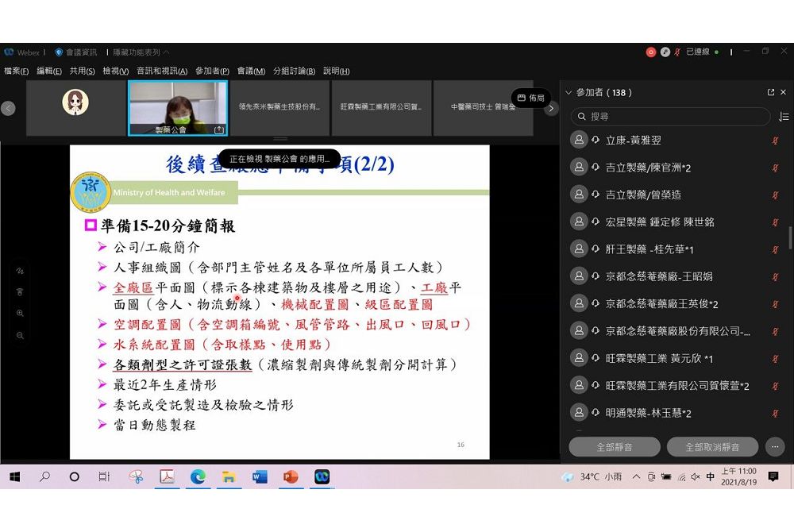The height and width of the screenshot is (532, 794).
Task: Toggle mute for 吉立製藥/曾榮造
Action: pyautogui.click(x=775, y=195)
